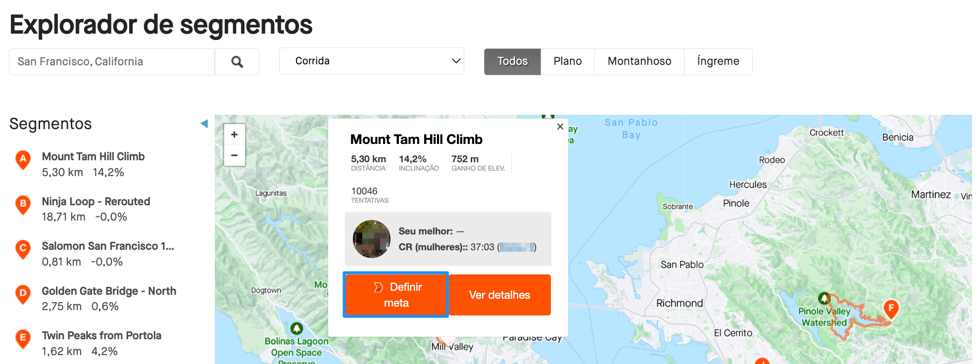Open Golden Gate Bridge - North segment
980x364 pixels.
109,291
